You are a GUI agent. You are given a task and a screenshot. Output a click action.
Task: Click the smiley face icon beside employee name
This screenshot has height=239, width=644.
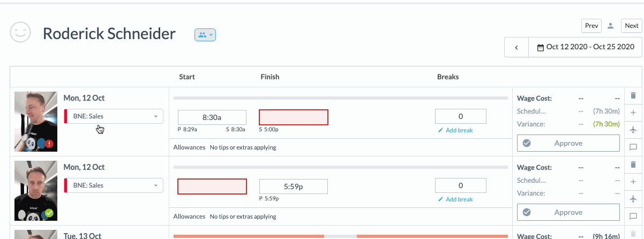(x=21, y=33)
